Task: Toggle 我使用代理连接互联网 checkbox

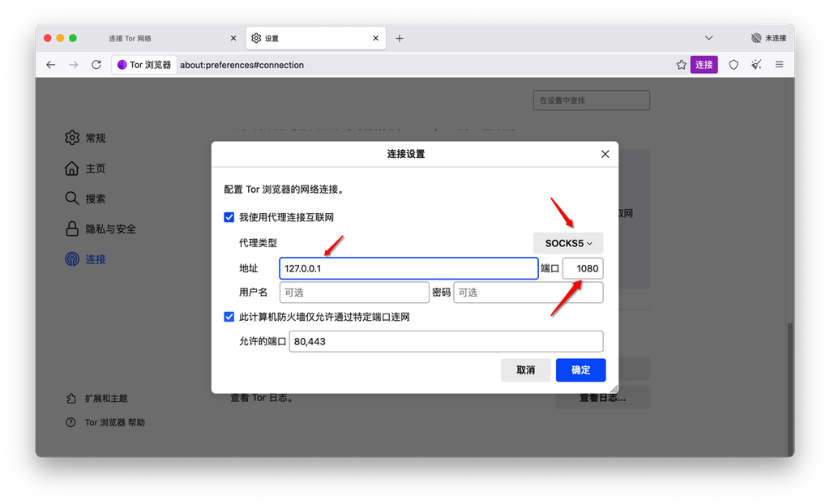Action: pos(229,218)
